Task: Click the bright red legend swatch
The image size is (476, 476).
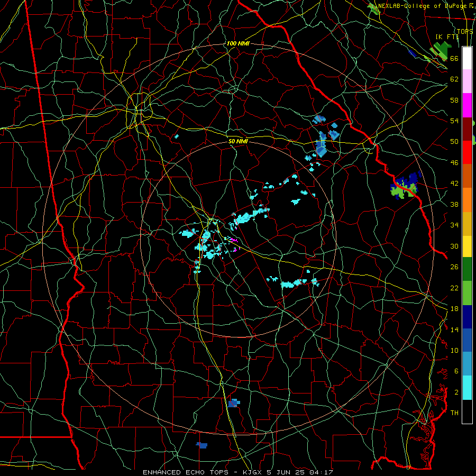Action: (467, 152)
